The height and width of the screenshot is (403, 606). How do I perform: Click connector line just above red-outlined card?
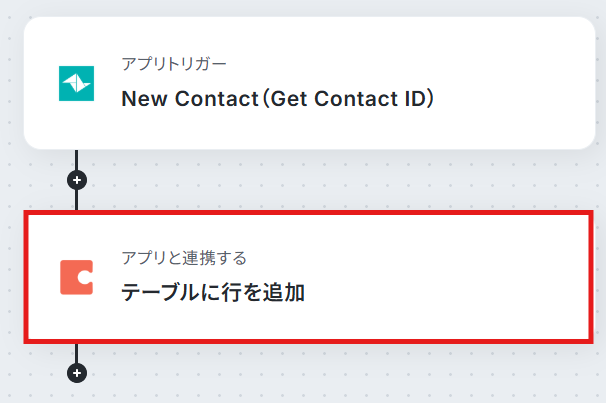(76, 200)
